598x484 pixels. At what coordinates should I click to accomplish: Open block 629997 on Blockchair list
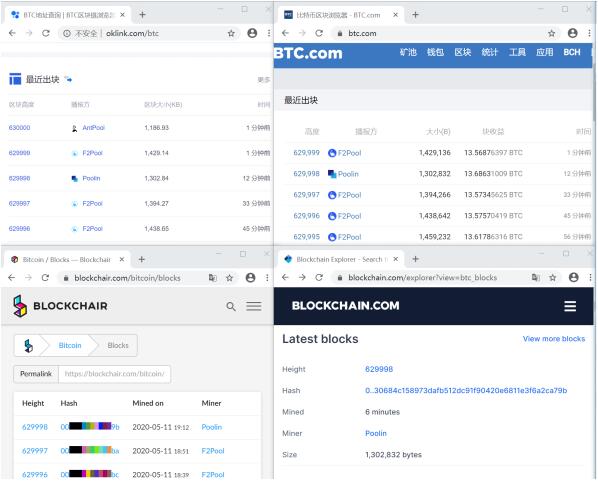35,451
